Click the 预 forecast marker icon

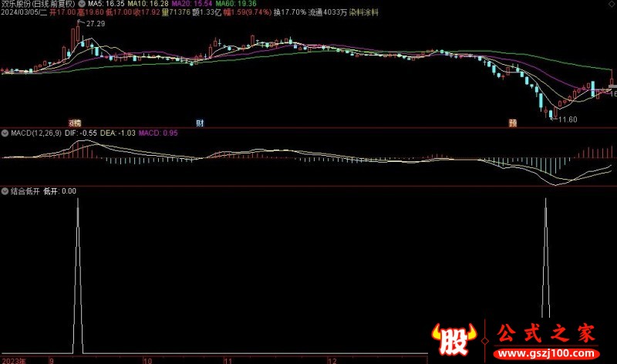511,123
